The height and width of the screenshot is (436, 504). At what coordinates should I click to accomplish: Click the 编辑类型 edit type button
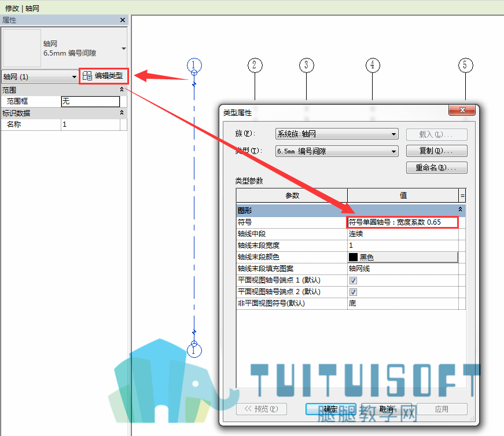click(104, 76)
